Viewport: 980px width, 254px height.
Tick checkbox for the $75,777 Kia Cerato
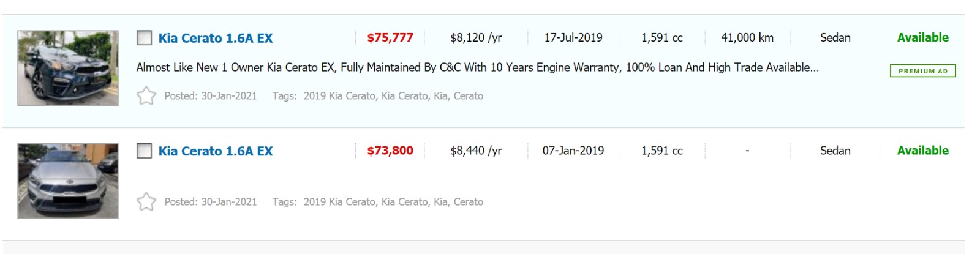[144, 38]
